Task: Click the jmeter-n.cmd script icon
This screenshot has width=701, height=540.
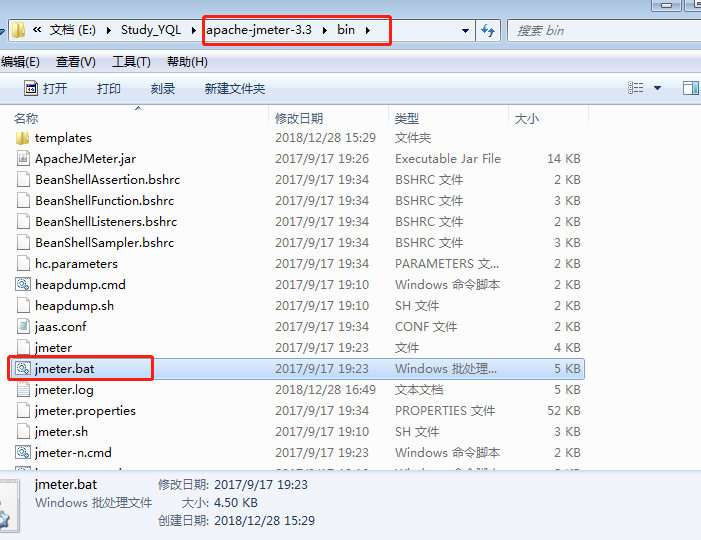Action: point(23,453)
